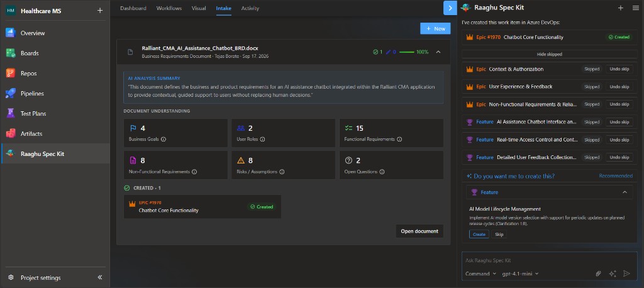Viewport: 644px width, 288px height.
Task: Click the document file icon of the BRD
Action: (130, 52)
